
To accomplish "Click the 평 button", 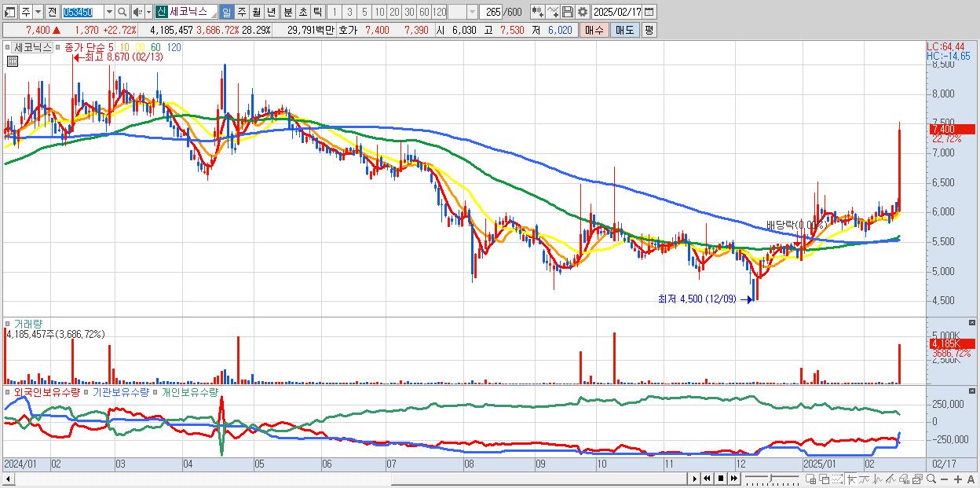I will click(x=649, y=30).
